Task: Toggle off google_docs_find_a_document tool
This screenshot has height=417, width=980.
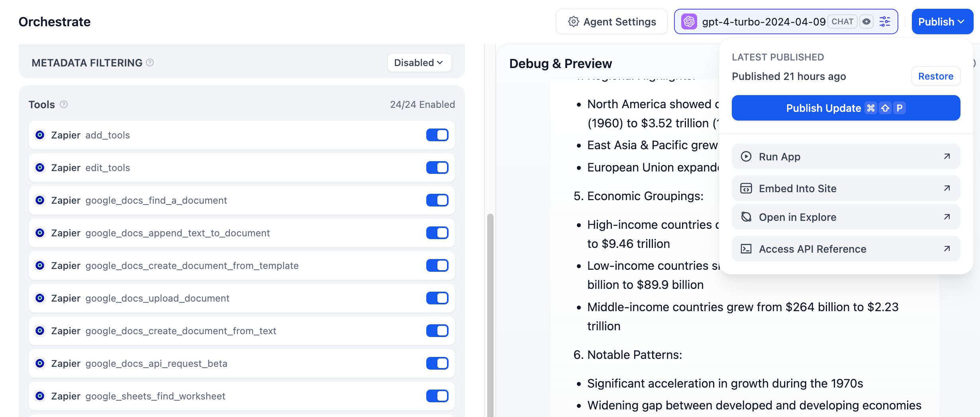Action: point(437,200)
